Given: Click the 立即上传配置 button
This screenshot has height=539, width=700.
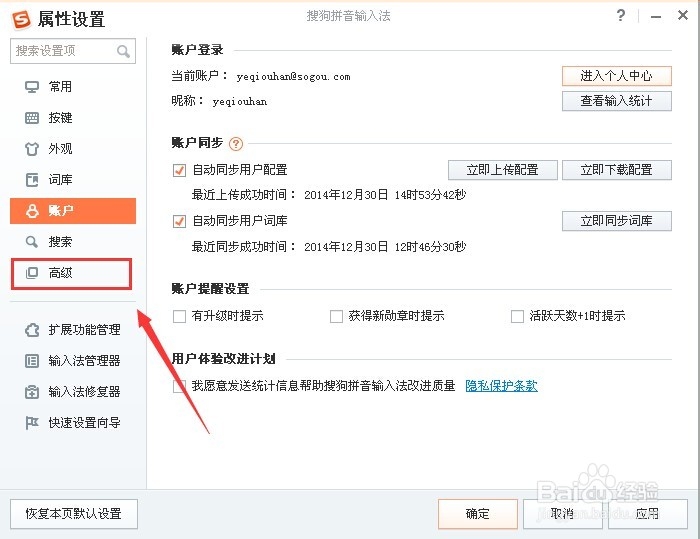Looking at the screenshot, I should coord(502,170).
